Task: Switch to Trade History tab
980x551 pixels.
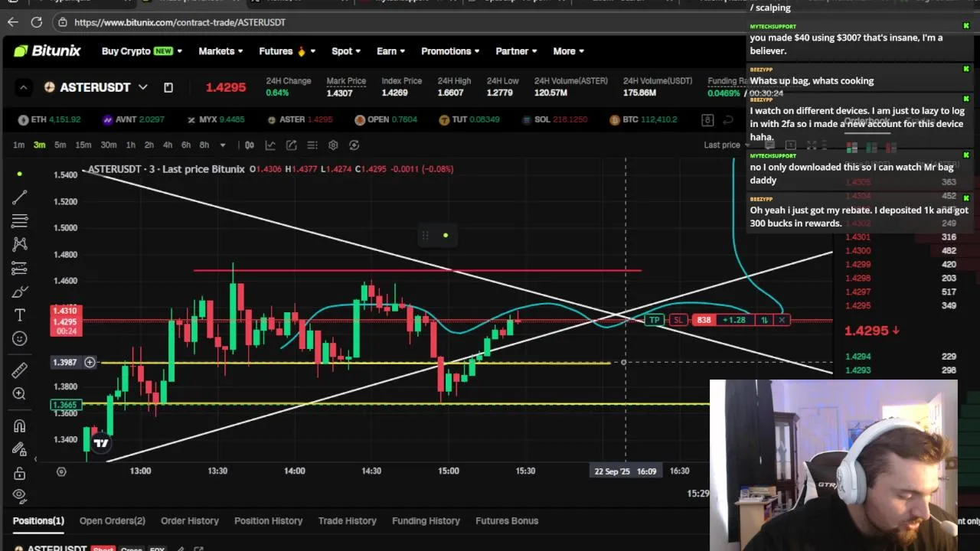Action: (x=347, y=520)
